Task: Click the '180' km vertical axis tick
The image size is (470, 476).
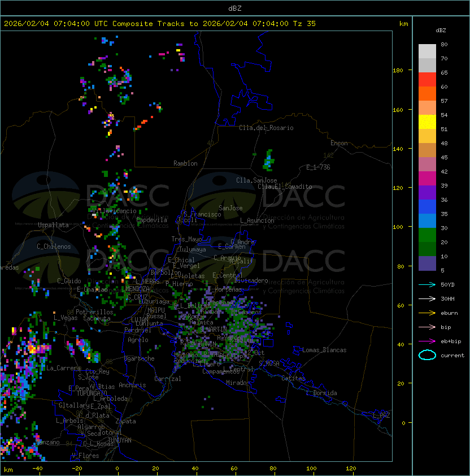Action: pos(398,71)
